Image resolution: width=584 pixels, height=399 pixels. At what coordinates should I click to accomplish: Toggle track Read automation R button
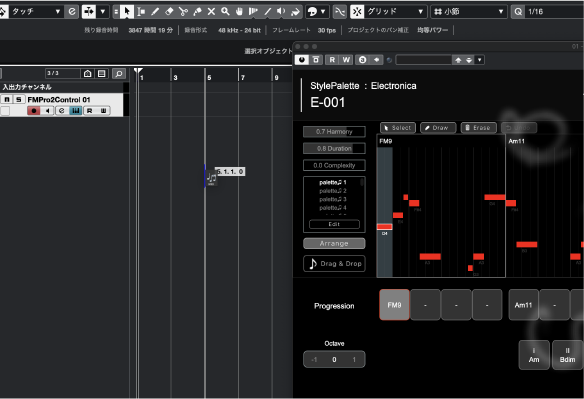89,111
